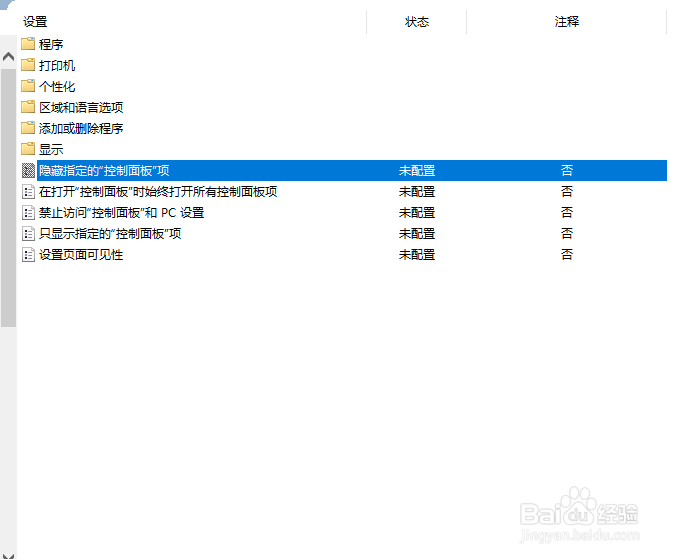The image size is (678, 559).
Task: Open the 程序 folder icon
Action: coord(28,44)
